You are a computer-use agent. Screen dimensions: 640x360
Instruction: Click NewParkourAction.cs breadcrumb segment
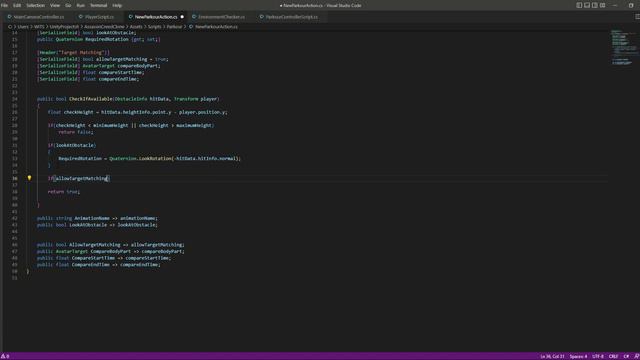216,27
